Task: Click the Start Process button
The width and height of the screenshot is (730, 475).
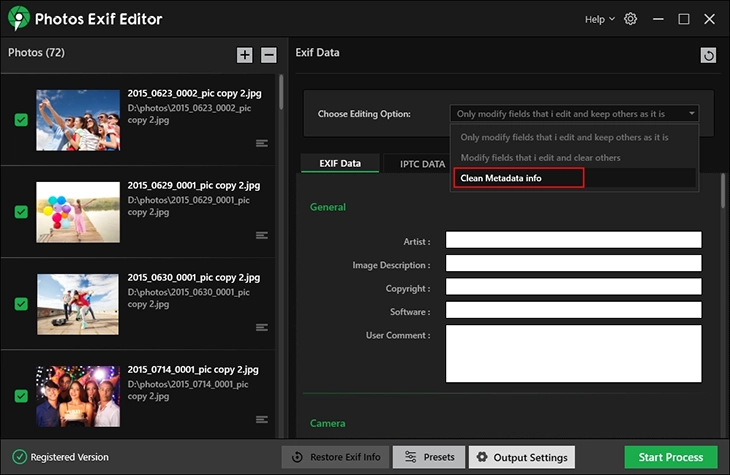Action: [670, 457]
